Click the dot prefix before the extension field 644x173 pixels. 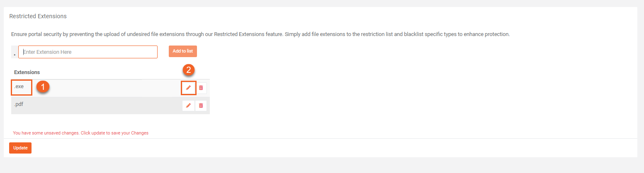pos(15,53)
